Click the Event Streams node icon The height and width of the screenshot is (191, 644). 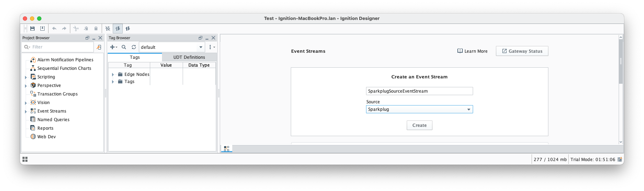pyautogui.click(x=33, y=111)
